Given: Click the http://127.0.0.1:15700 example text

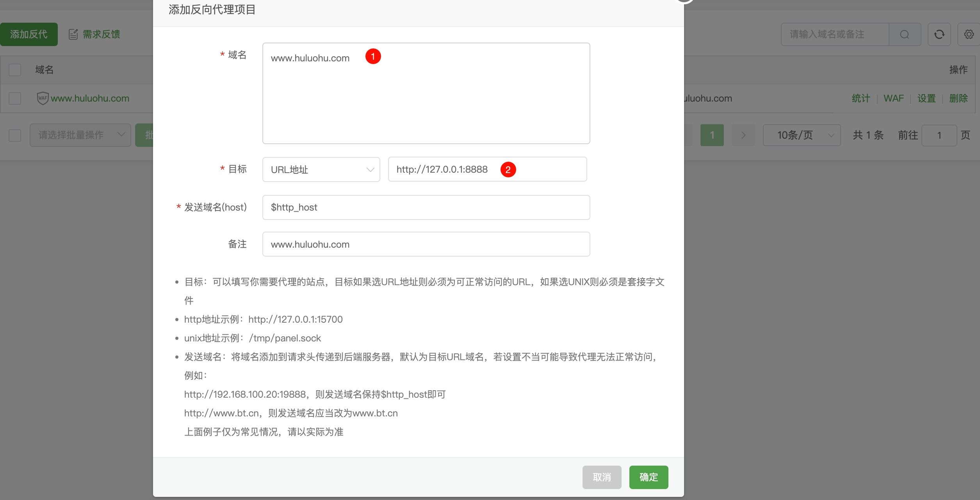Looking at the screenshot, I should pos(296,319).
